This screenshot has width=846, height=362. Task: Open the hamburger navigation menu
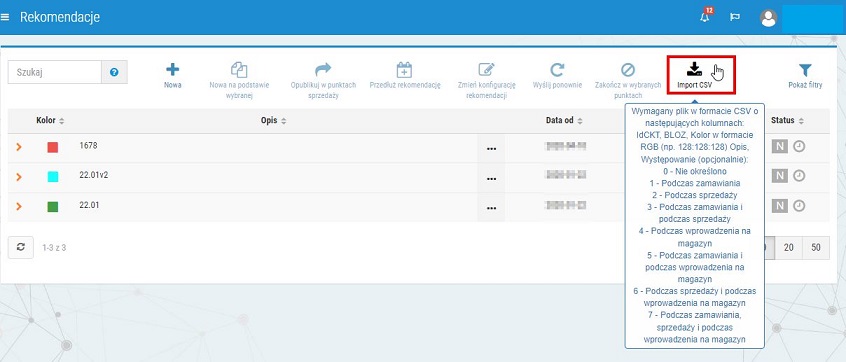pyautogui.click(x=5, y=17)
